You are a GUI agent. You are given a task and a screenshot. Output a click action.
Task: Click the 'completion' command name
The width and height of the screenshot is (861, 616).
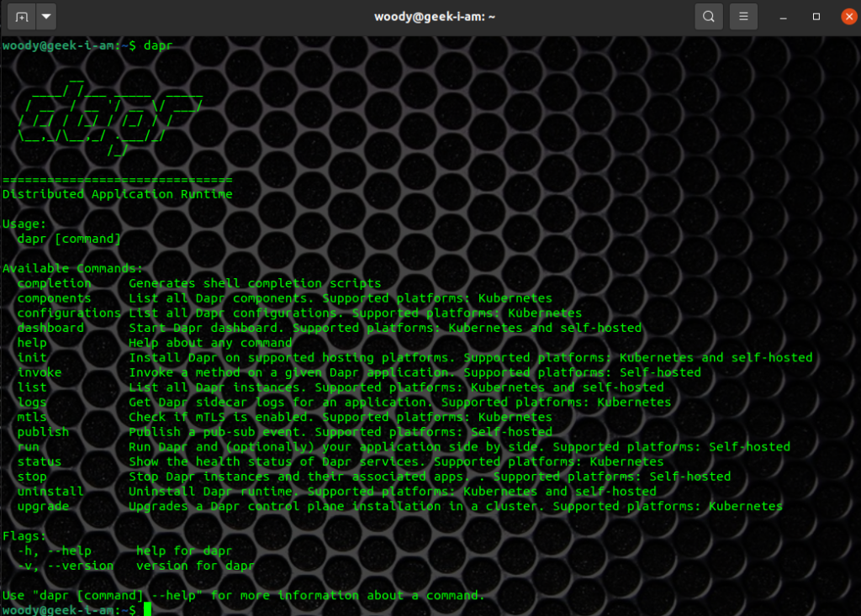point(54,283)
